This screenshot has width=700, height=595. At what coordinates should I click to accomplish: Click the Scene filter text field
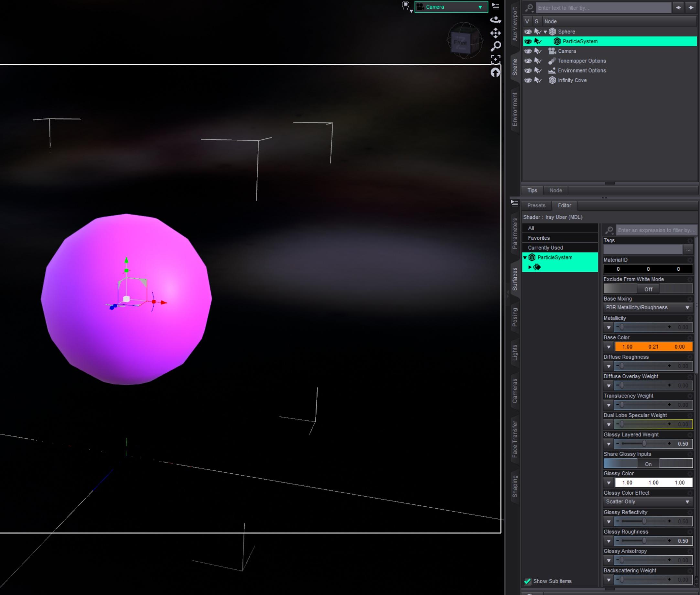tap(603, 8)
